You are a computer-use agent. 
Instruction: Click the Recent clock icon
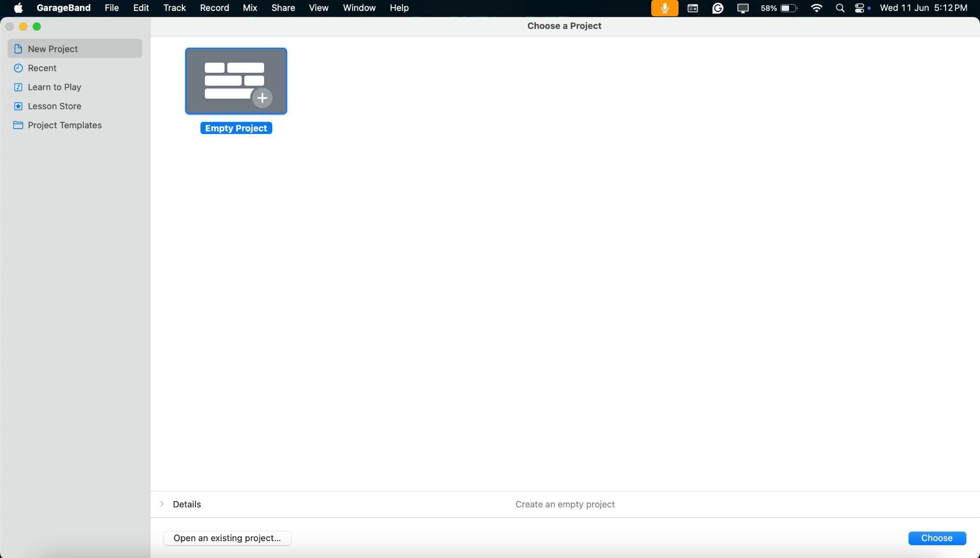tap(18, 68)
